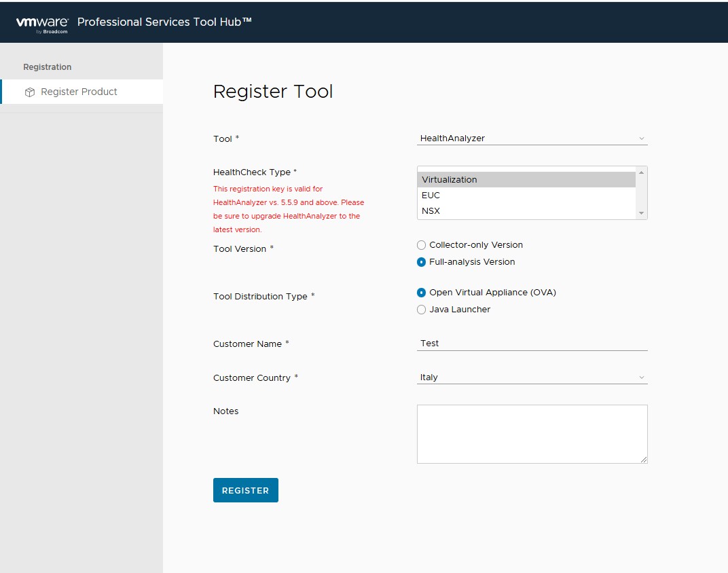Click the Register Tool page heading
The image size is (728, 573).
(273, 92)
